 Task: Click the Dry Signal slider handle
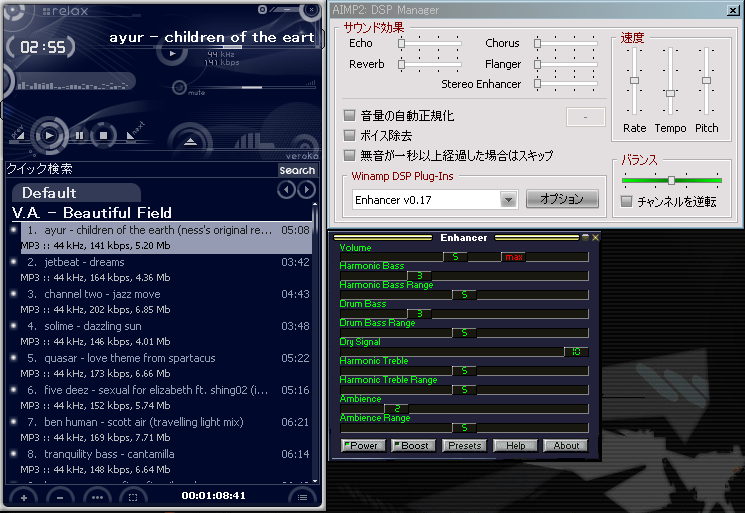tap(576, 352)
